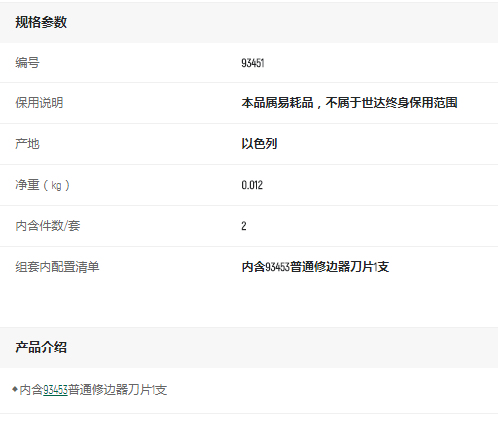This screenshot has width=498, height=427.
Task: Click the 保用说明 label
Action: 39,103
